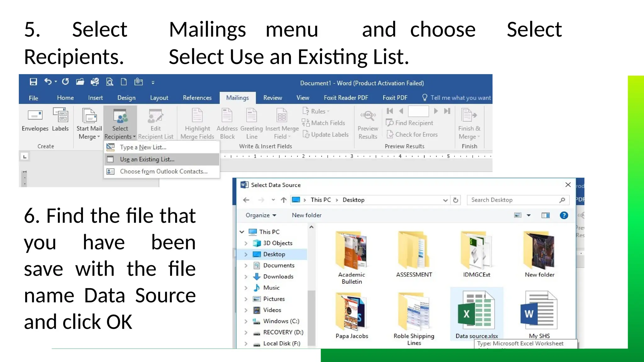Go up one folder level using the arrow
The height and width of the screenshot is (362, 644).
pyautogui.click(x=284, y=200)
